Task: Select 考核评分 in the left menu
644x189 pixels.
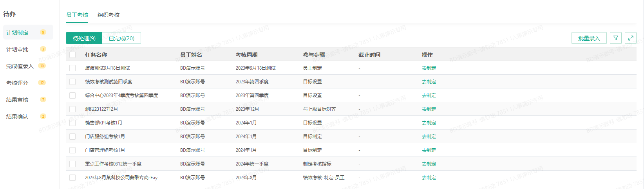Action: (17, 83)
